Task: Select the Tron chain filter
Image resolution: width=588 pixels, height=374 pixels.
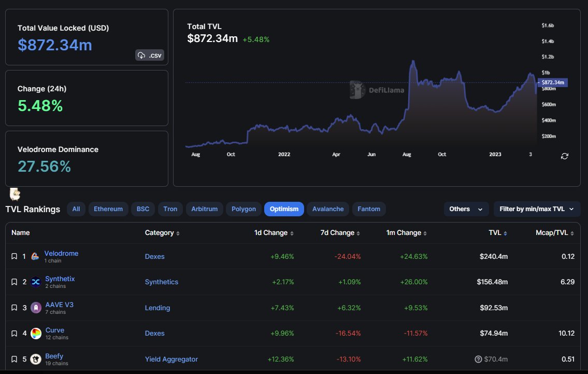Action: point(170,209)
